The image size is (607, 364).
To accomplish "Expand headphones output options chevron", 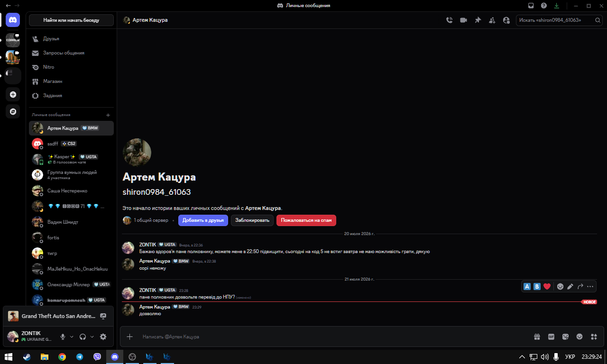I will (x=92, y=337).
